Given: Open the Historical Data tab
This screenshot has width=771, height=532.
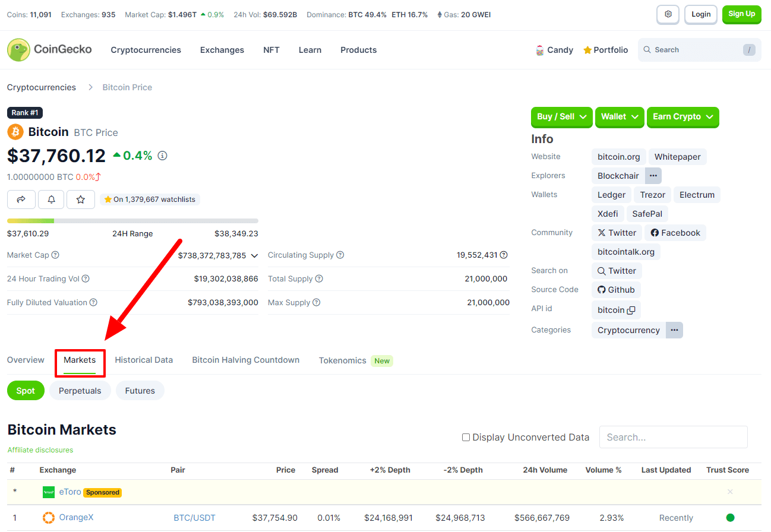Looking at the screenshot, I should click(x=144, y=360).
